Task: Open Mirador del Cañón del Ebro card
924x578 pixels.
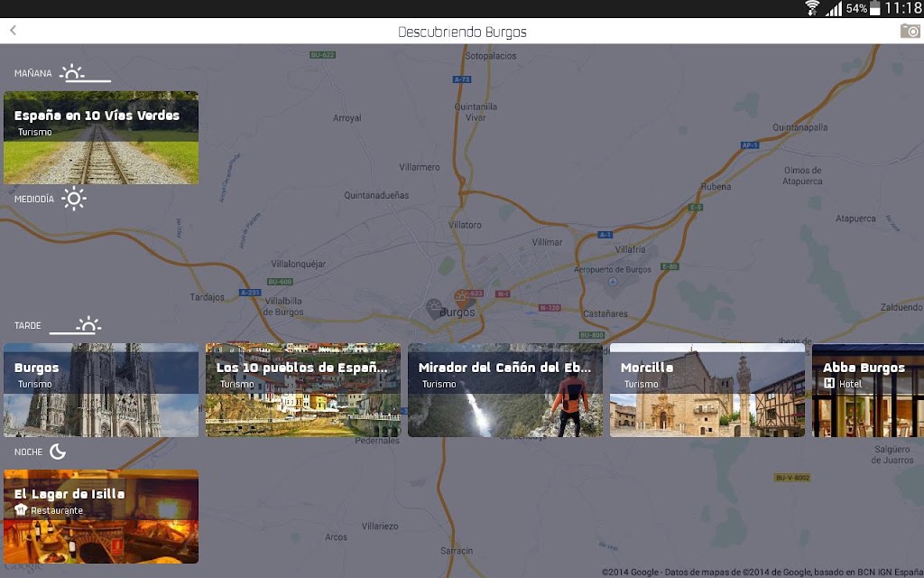Action: [505, 390]
